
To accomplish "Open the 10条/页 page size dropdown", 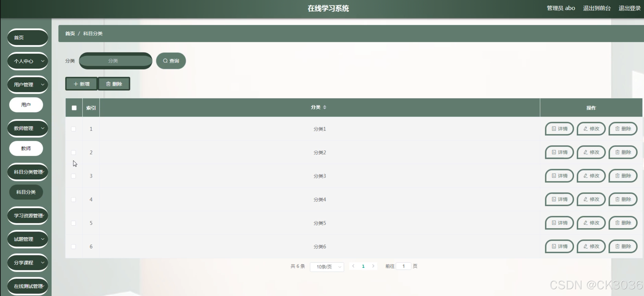I will pos(327,267).
